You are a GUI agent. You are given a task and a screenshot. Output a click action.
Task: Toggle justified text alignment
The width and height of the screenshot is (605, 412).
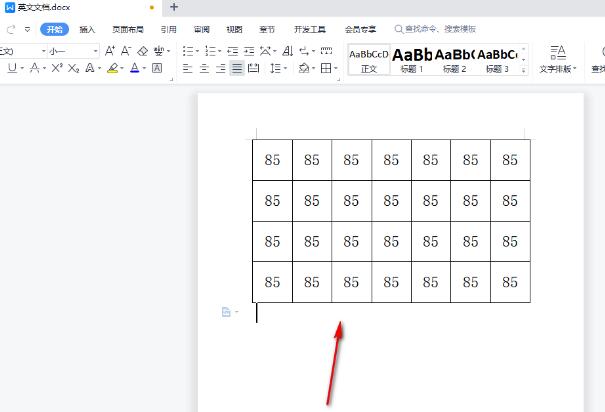pyautogui.click(x=237, y=69)
